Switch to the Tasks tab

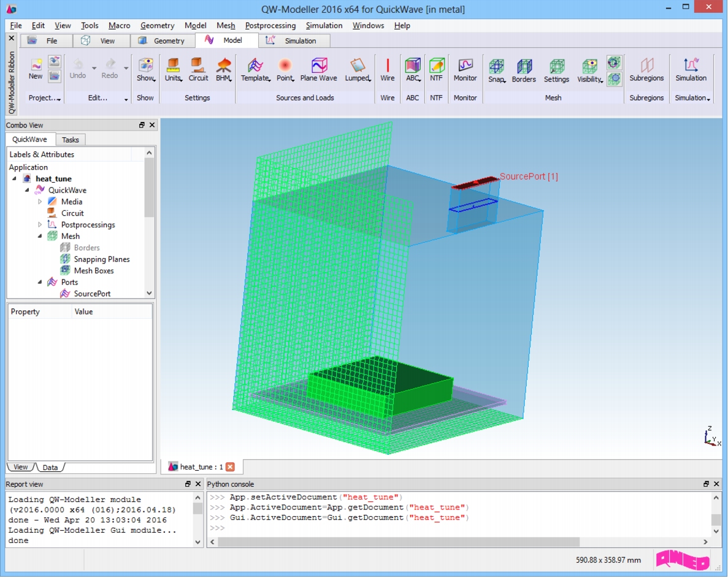point(71,140)
